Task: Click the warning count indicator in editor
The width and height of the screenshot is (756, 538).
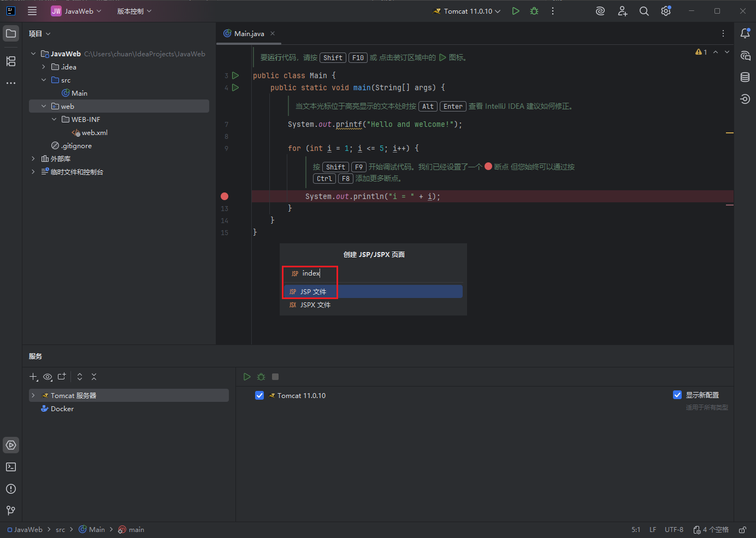Action: [x=701, y=52]
